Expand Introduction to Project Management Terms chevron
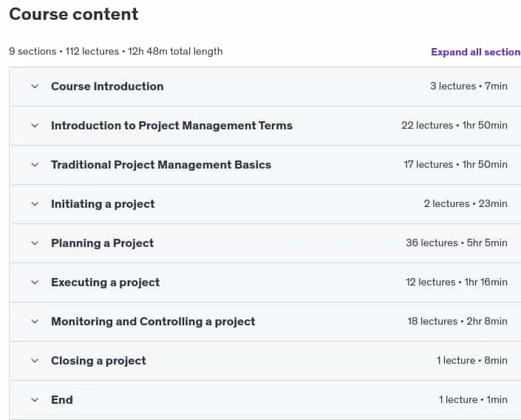Screen dimensions: 521x420 [35, 126]
